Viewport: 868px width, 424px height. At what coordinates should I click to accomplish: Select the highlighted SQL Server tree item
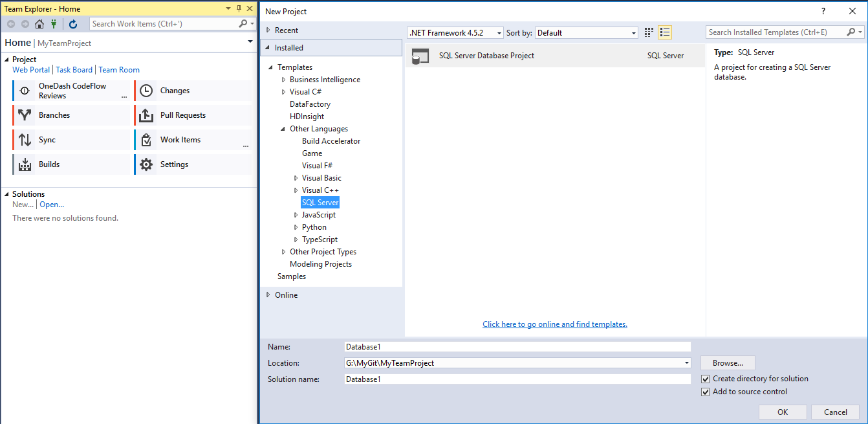pos(320,203)
